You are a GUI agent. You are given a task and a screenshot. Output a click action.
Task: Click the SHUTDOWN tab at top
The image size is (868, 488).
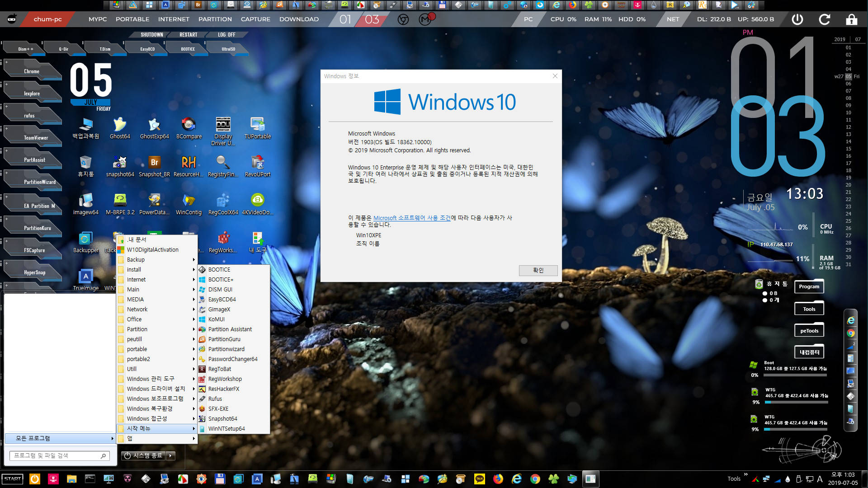(x=152, y=35)
